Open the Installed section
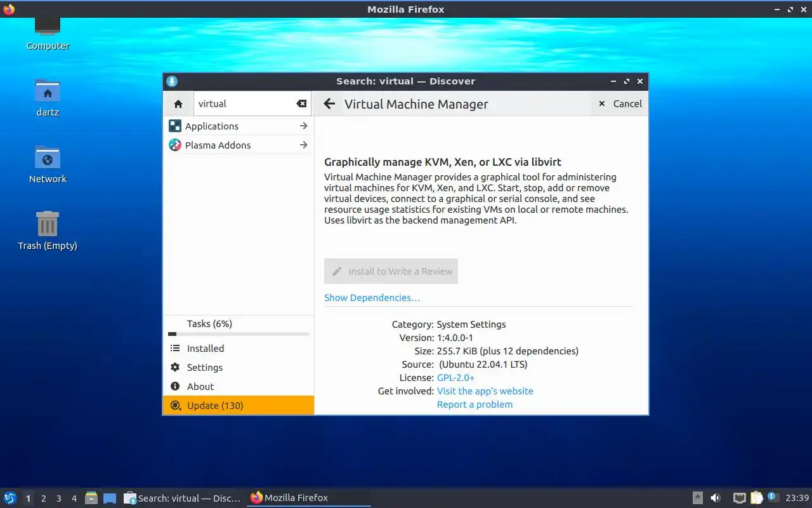812x508 pixels. click(x=239, y=348)
